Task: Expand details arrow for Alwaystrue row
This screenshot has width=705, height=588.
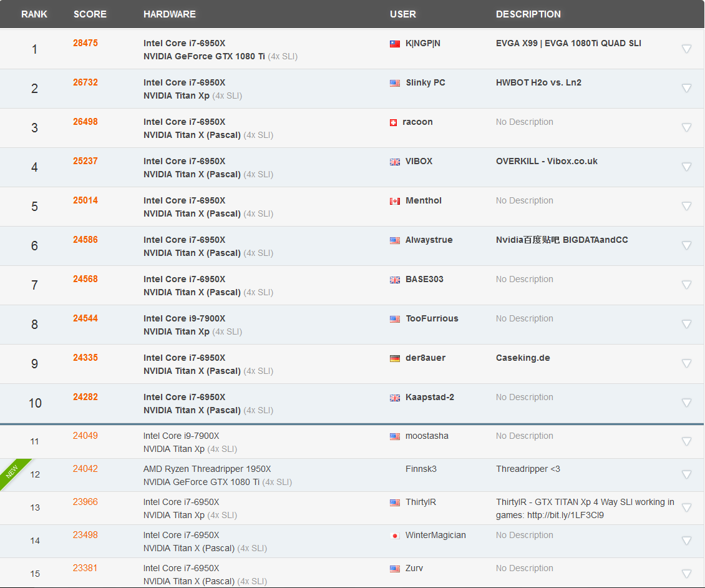Action: (686, 246)
